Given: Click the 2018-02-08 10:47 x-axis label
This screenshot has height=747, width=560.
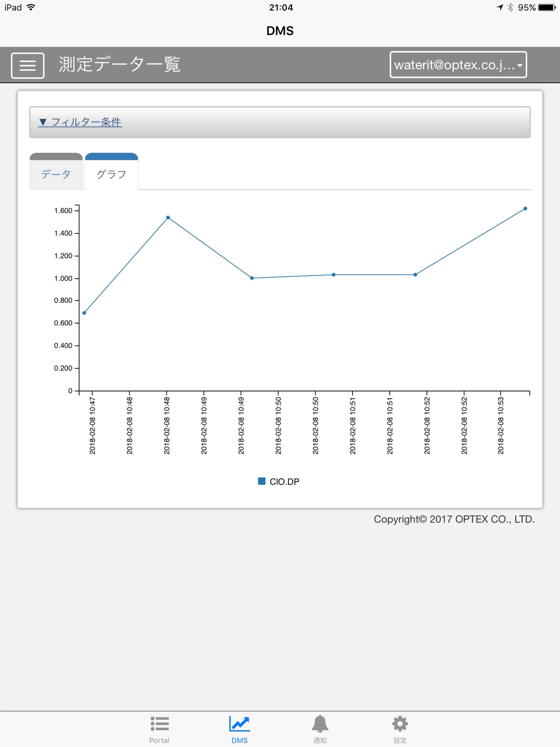Looking at the screenshot, I should coord(92,425).
